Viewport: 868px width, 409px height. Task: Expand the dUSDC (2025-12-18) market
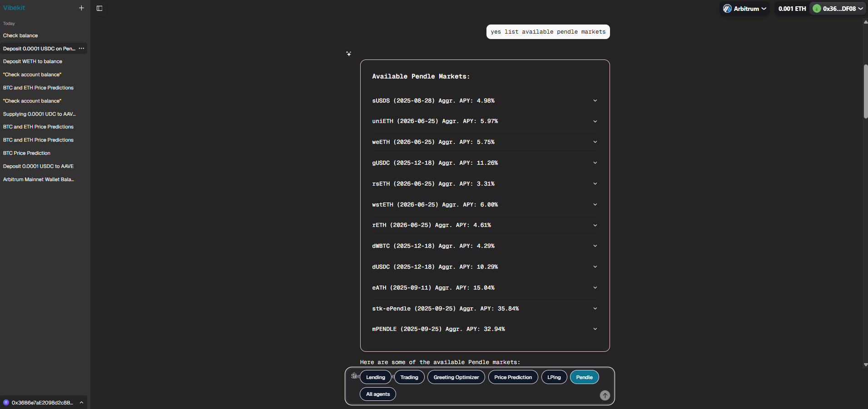click(485, 267)
